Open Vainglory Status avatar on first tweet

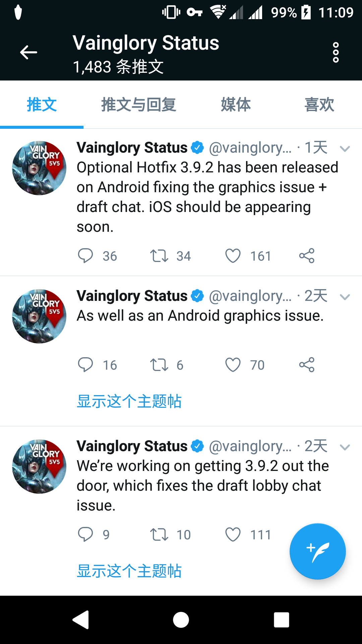pyautogui.click(x=39, y=168)
